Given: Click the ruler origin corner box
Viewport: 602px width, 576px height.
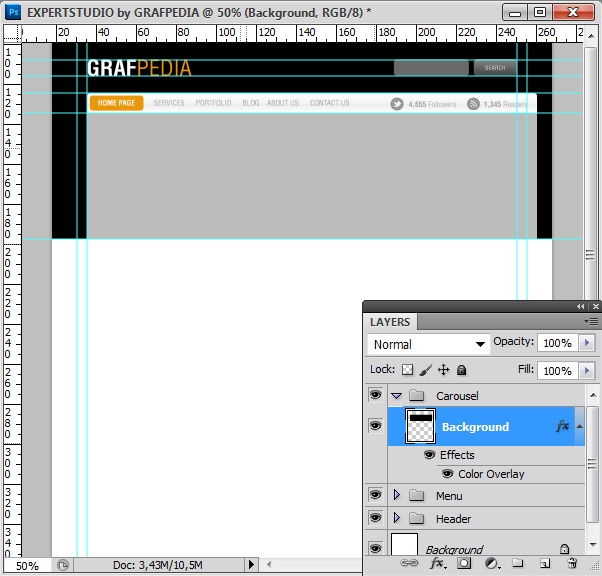Looking at the screenshot, I should 12,33.
